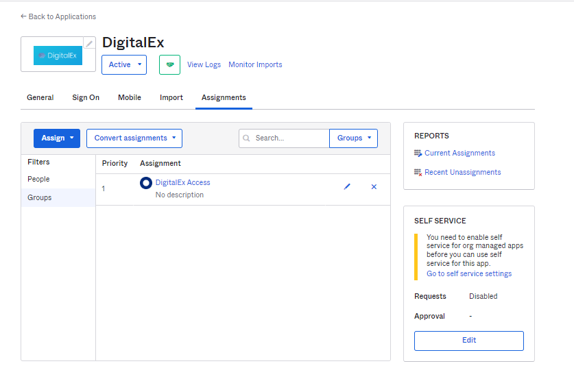The image size is (574, 392).
Task: Click the Back to Applications link
Action: click(58, 16)
